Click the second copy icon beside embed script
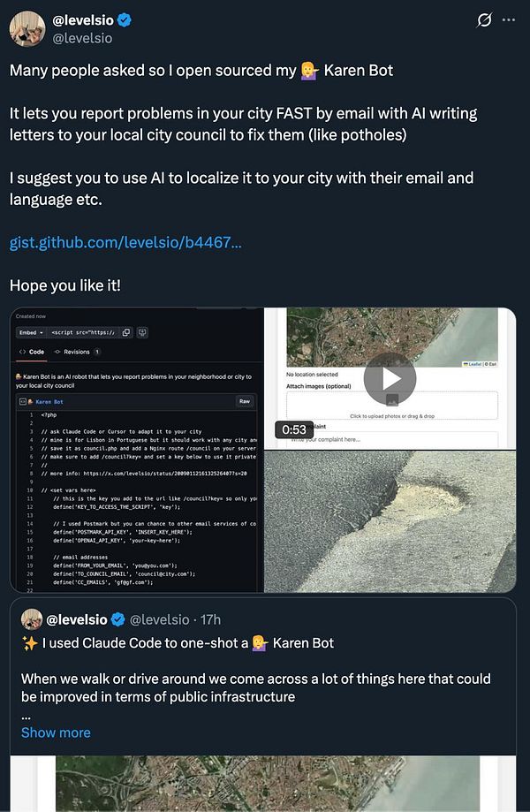The height and width of the screenshot is (812, 530). (142, 331)
